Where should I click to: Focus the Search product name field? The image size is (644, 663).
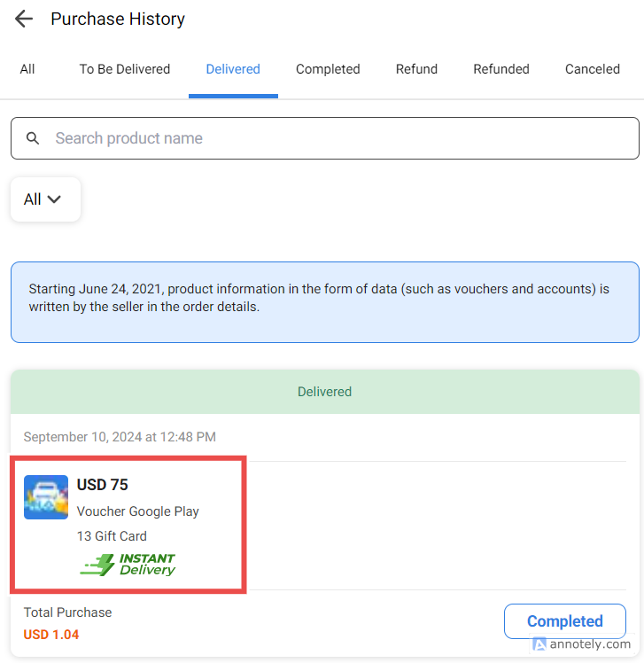(337, 138)
